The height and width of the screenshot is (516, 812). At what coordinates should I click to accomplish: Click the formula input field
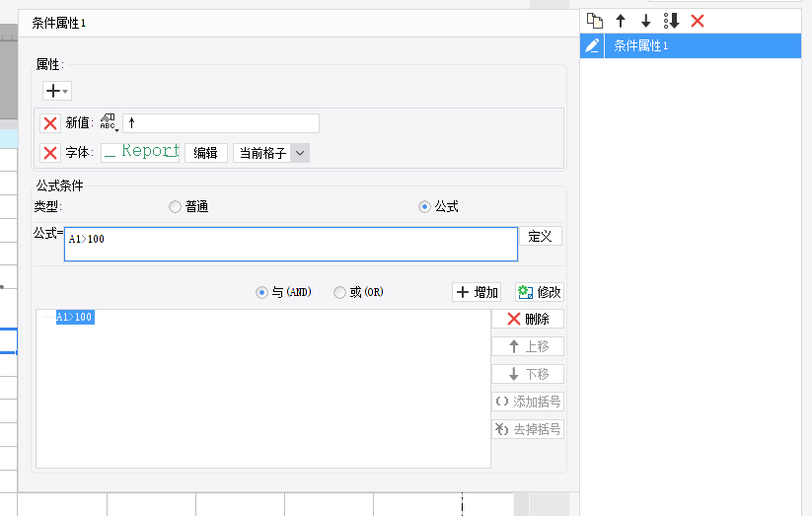tap(290, 244)
